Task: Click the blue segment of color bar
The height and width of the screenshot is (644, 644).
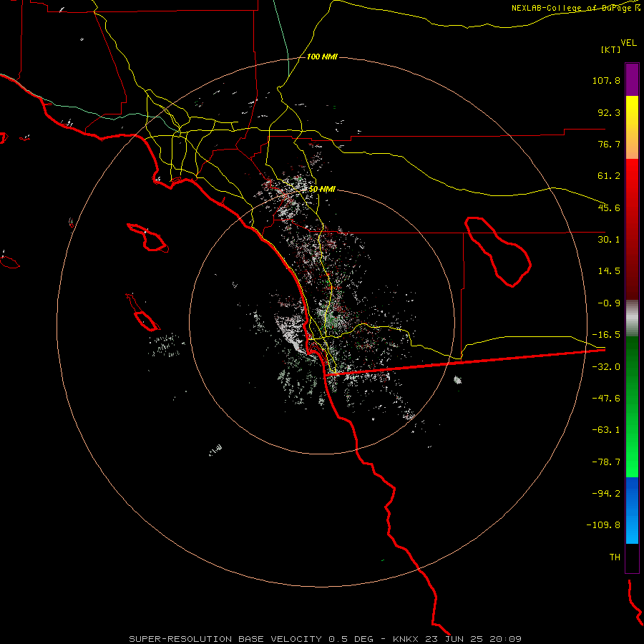Action: tap(632, 510)
